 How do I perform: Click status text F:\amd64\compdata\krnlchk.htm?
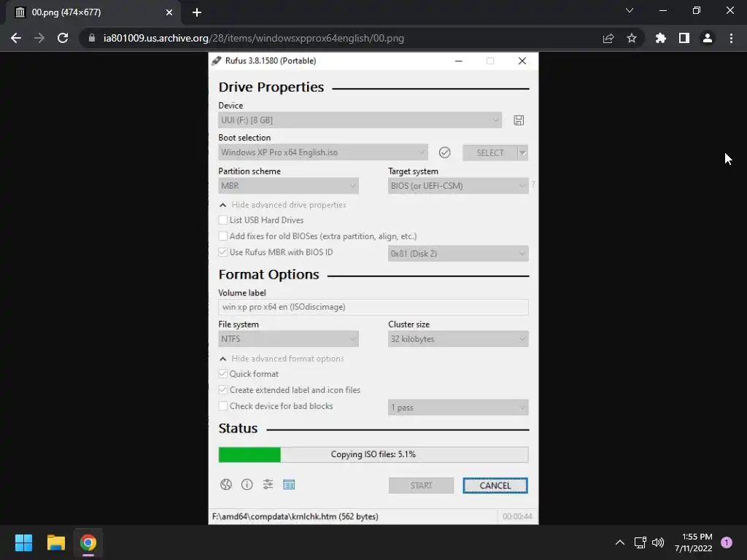pyautogui.click(x=295, y=516)
